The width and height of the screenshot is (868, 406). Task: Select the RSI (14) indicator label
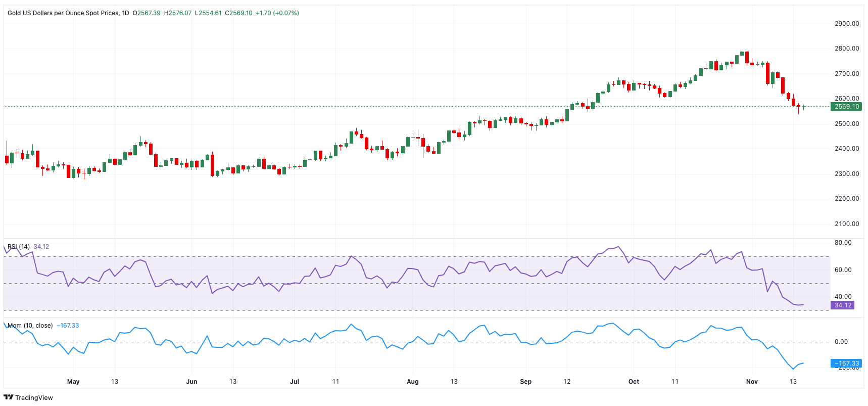18,247
